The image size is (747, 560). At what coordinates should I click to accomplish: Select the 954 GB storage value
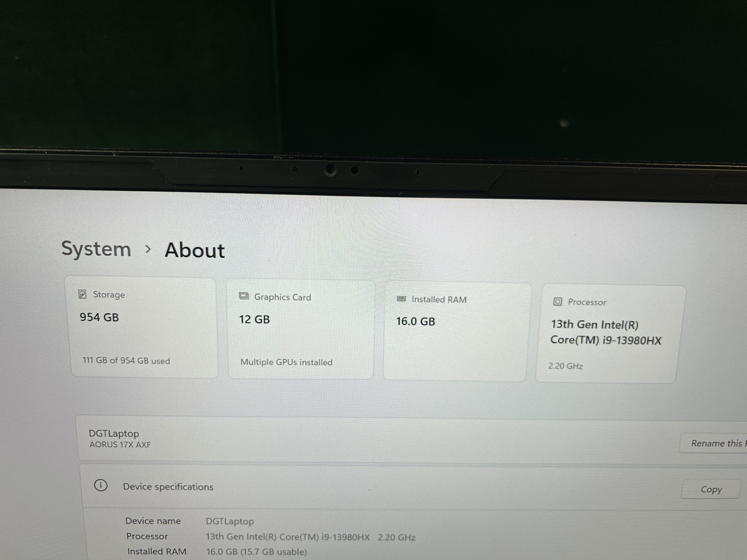[99, 317]
